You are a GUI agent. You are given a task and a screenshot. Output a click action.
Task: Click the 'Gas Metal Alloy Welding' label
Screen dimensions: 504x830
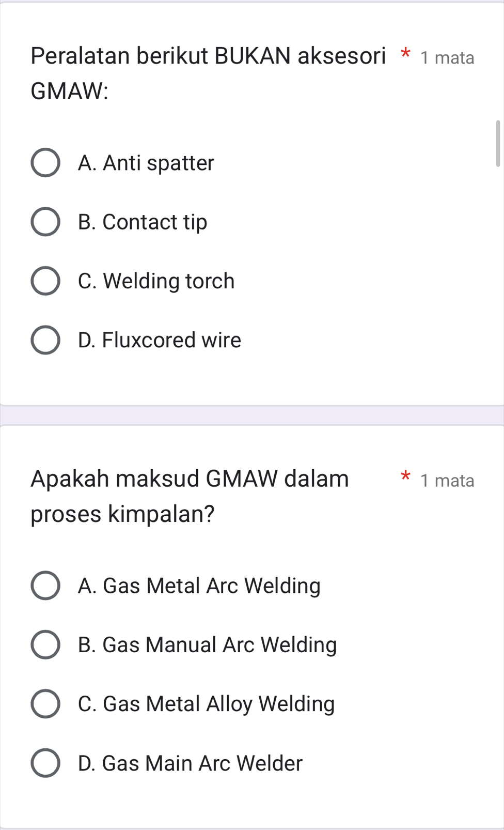click(x=207, y=704)
